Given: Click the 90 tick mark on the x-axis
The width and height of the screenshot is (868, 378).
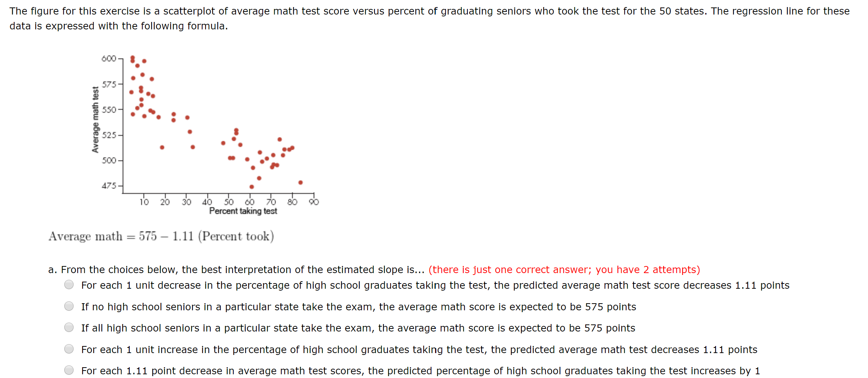Looking at the screenshot, I should pyautogui.click(x=314, y=202).
